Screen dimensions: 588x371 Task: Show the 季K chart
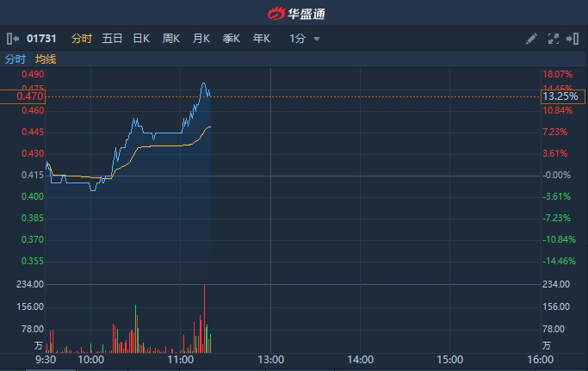(232, 39)
